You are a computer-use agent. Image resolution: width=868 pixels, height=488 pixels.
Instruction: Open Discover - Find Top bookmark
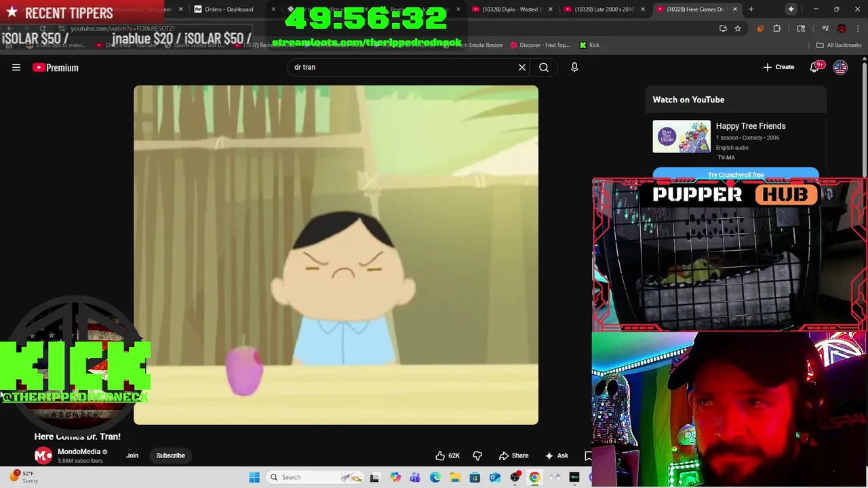pyautogui.click(x=540, y=45)
